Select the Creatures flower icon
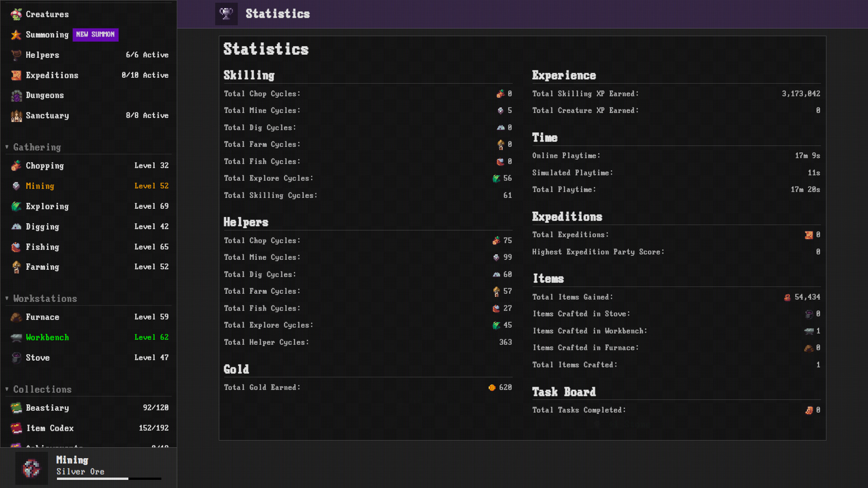Image resolution: width=868 pixels, height=488 pixels. pos(16,14)
